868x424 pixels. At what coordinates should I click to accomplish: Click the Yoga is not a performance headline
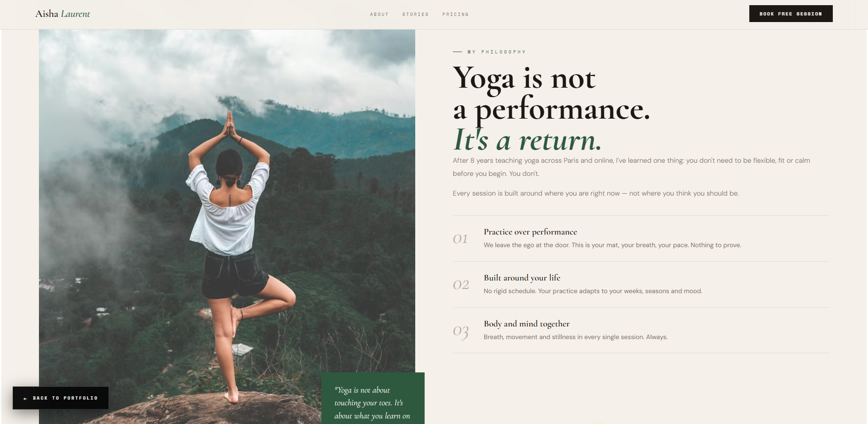point(551,94)
